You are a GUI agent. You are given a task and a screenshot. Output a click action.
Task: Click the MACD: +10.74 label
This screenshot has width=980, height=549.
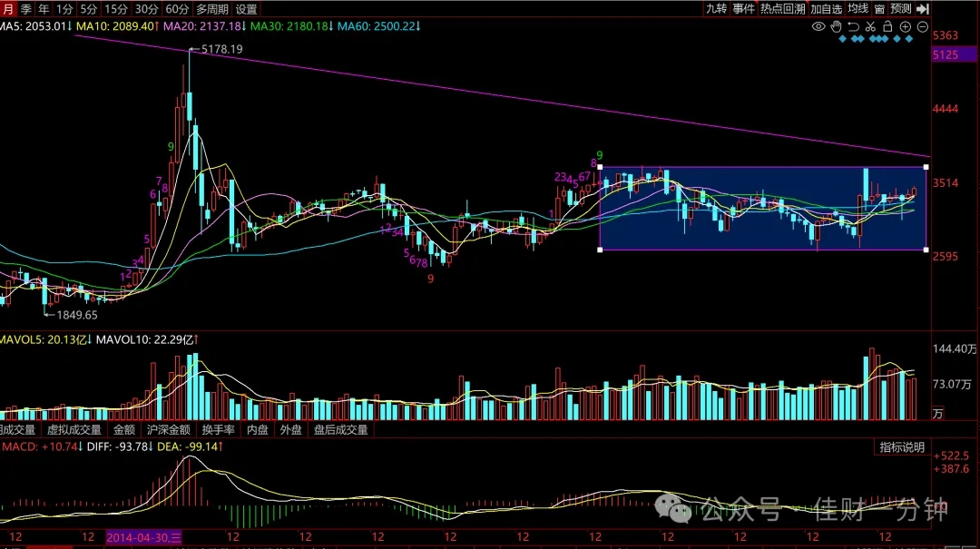point(43,447)
